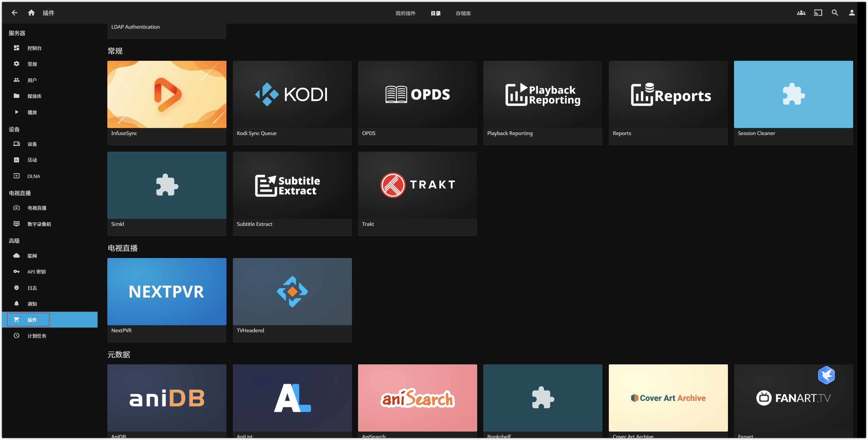Image resolution: width=868 pixels, height=440 pixels.
Task: Open AniList plugin card
Action: click(x=292, y=401)
